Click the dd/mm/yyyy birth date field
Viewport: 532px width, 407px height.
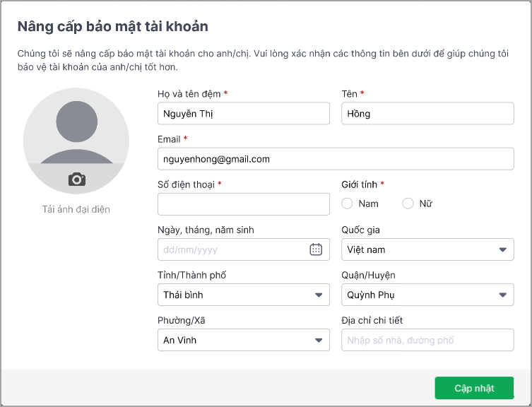tap(243, 249)
